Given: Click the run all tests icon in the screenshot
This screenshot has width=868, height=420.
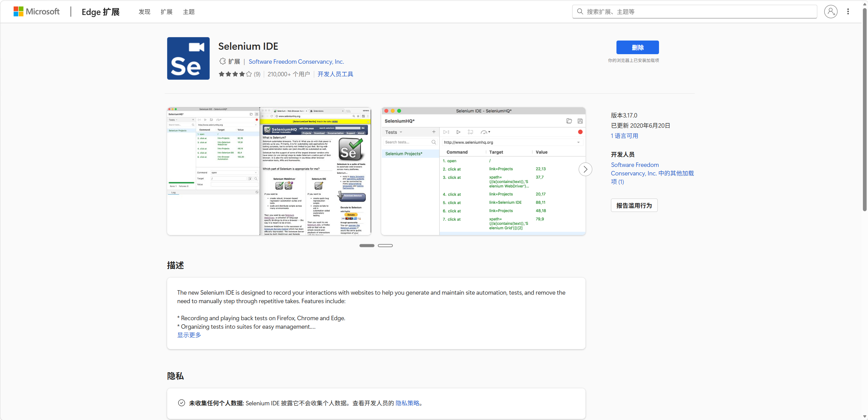Looking at the screenshot, I should 446,132.
